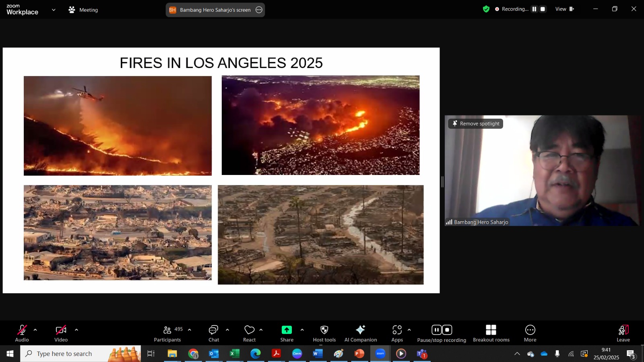Expand audio options arrow next to Audio
The image size is (644, 362).
[x=35, y=330]
